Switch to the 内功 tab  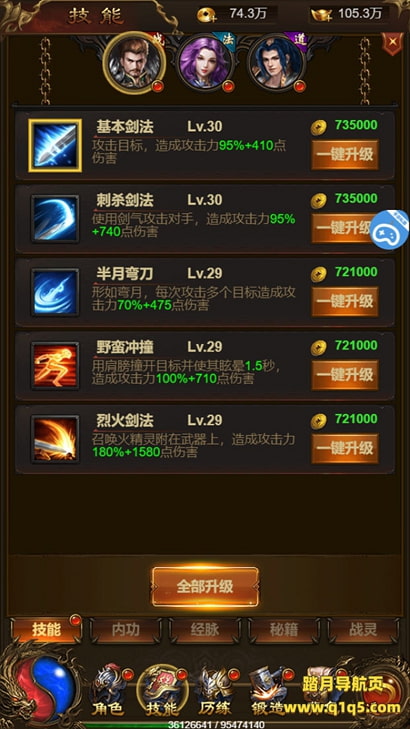(x=126, y=630)
